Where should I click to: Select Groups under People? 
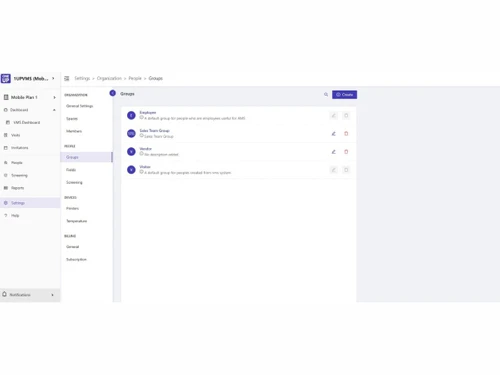point(86,157)
